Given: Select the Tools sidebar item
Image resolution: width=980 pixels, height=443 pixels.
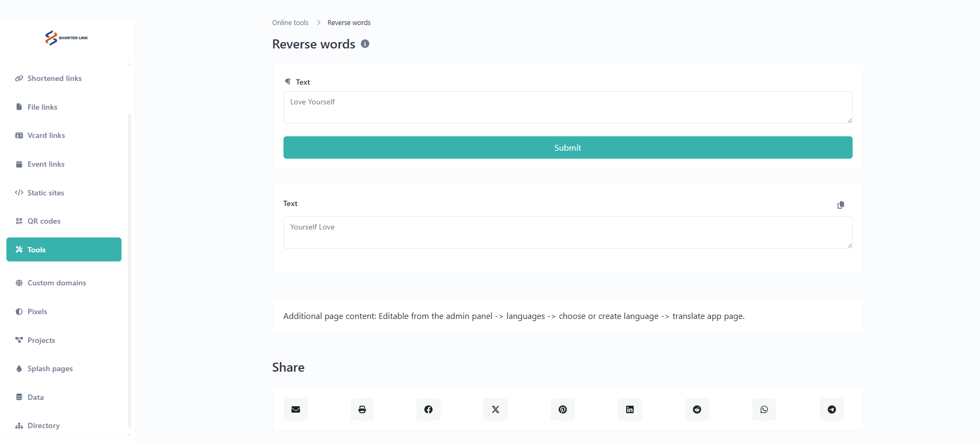Looking at the screenshot, I should coord(64,250).
